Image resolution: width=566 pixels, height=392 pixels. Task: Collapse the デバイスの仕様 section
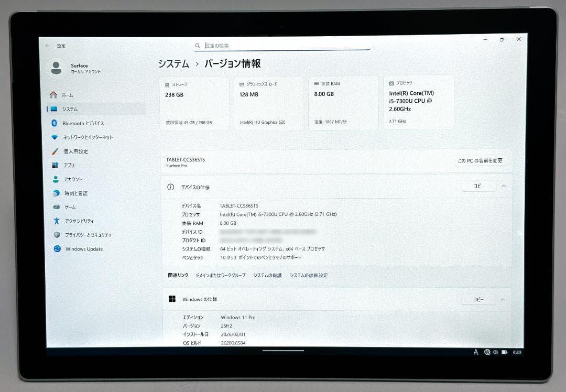coord(503,186)
